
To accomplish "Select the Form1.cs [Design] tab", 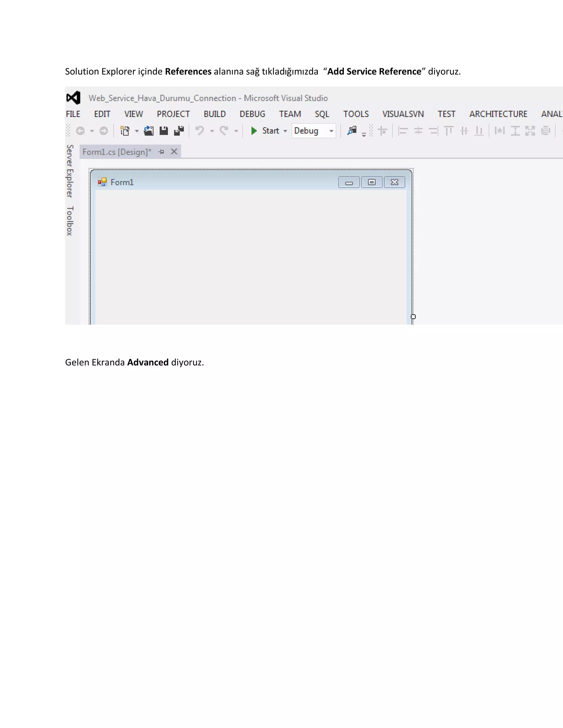I will [x=117, y=152].
